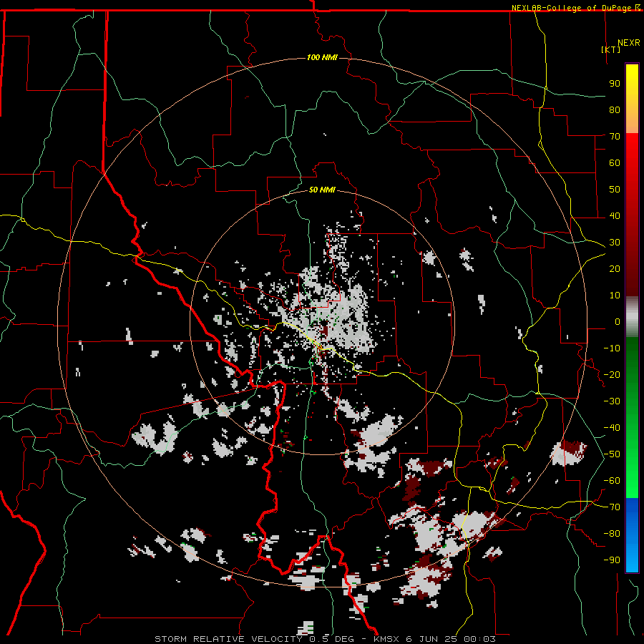Click the blue bottom segment of color bar

pyautogui.click(x=632, y=535)
